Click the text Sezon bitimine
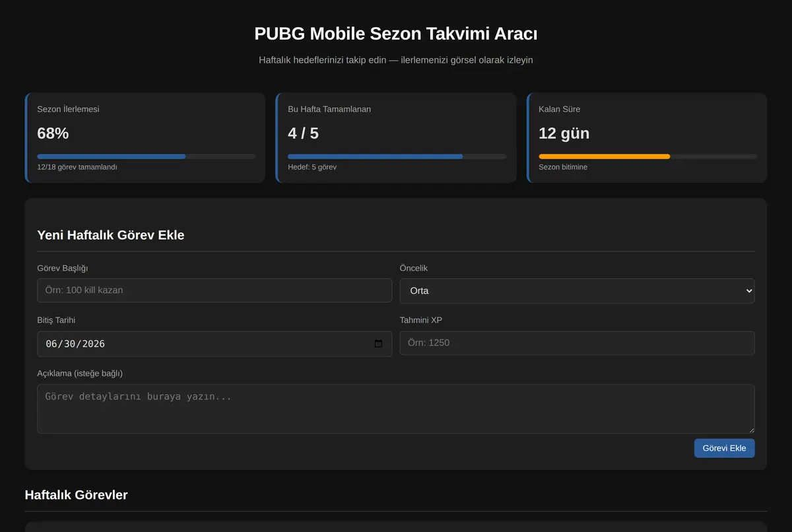Image resolution: width=792 pixels, height=532 pixels. pos(563,167)
